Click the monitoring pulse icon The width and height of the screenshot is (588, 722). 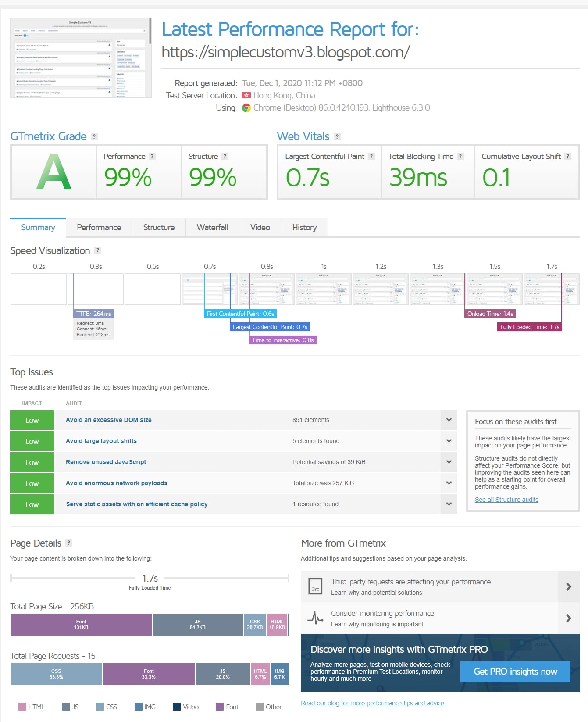(315, 618)
